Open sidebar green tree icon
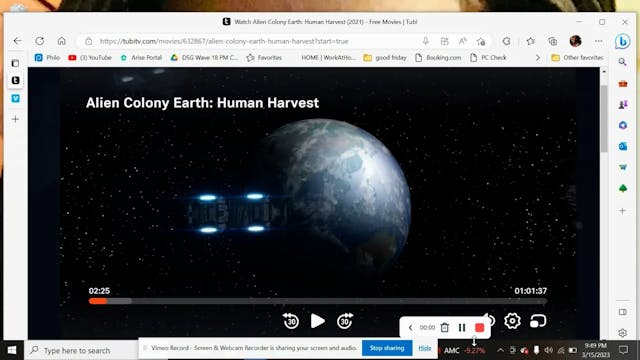Screen dimensions: 640x360 623,188
